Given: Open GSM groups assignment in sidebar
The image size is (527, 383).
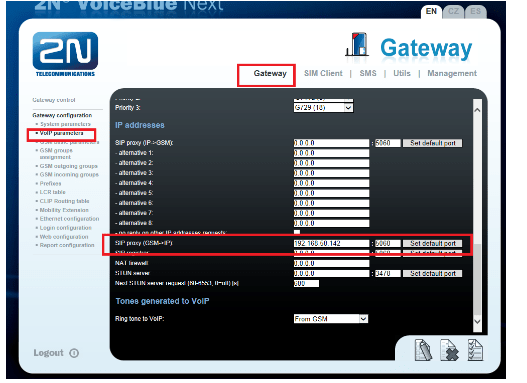Looking at the screenshot, I should (56, 154).
